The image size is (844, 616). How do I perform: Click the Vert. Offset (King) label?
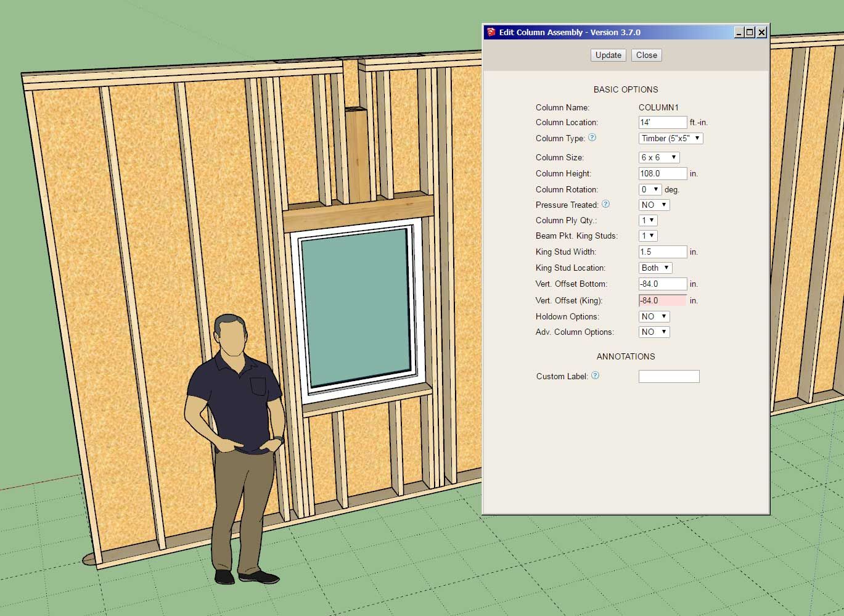[569, 300]
